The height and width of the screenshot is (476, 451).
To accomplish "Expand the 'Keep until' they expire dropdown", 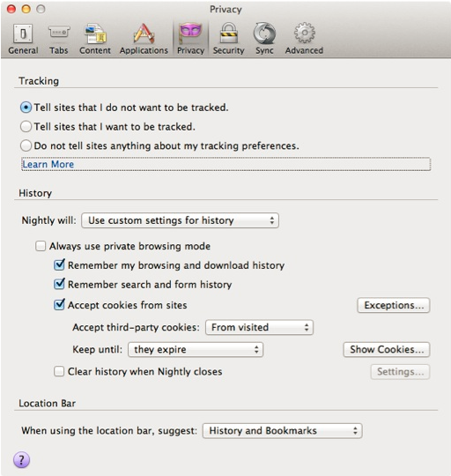I will click(196, 349).
